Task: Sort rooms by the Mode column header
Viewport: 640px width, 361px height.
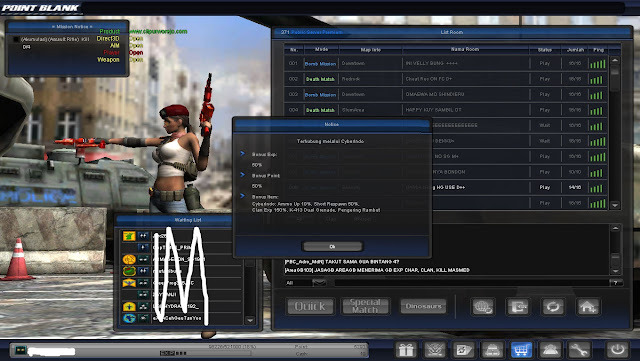Action: pyautogui.click(x=322, y=49)
